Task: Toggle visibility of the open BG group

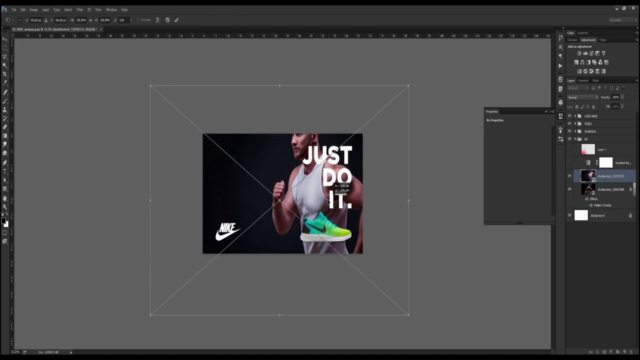Action: coord(570,139)
